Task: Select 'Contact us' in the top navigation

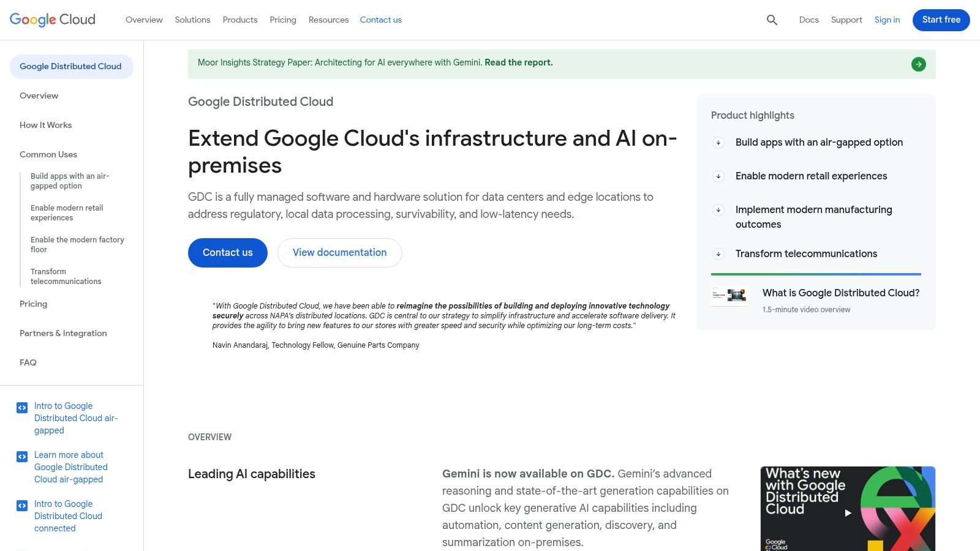Action: tap(380, 20)
